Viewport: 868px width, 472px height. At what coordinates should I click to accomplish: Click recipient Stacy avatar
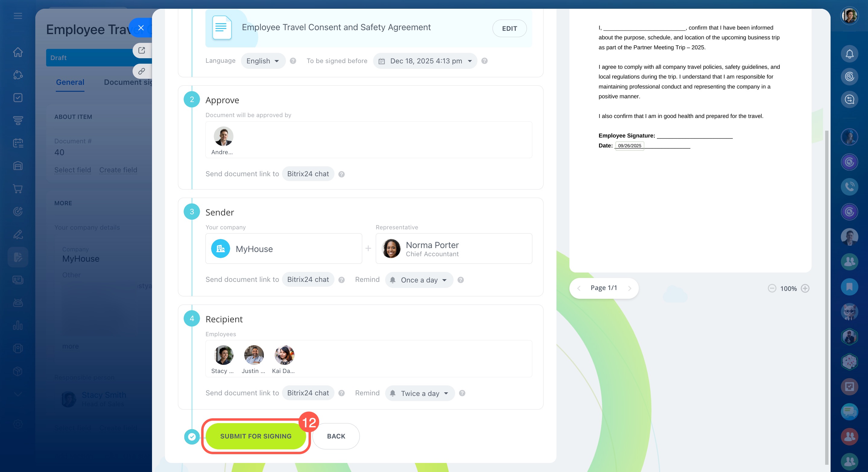point(223,355)
